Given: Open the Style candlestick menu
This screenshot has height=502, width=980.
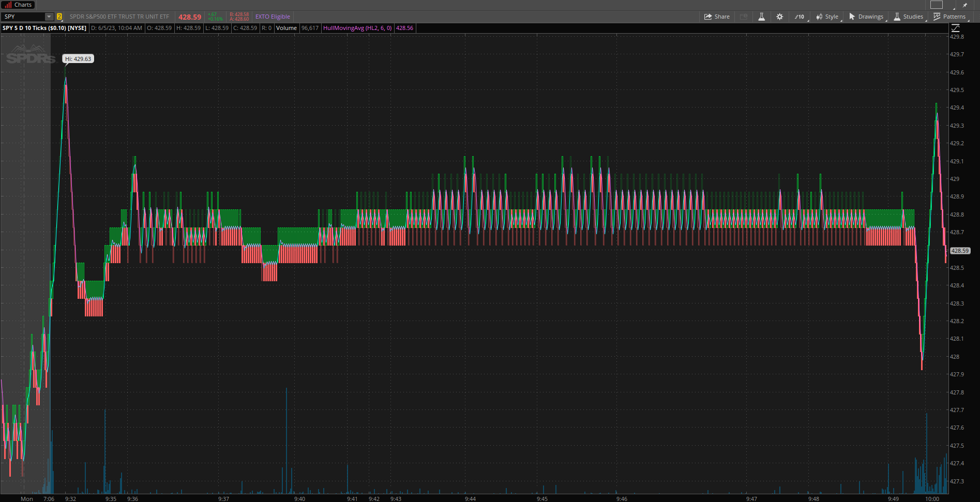Looking at the screenshot, I should [827, 17].
